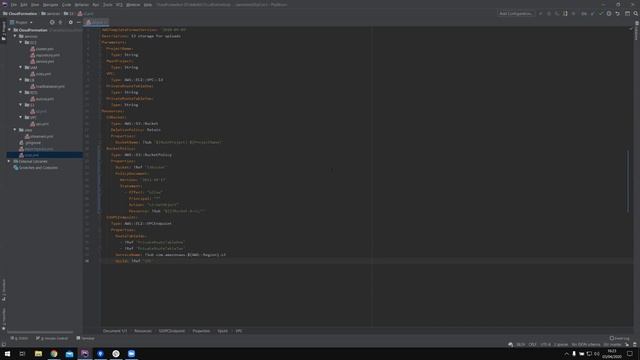Open the Edit menu
The image size is (640, 360).
24,5
